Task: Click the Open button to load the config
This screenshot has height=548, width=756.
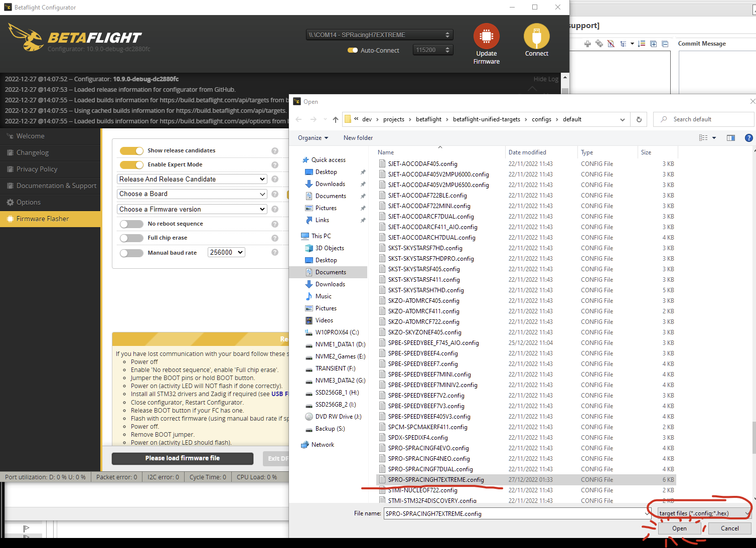Action: [679, 528]
